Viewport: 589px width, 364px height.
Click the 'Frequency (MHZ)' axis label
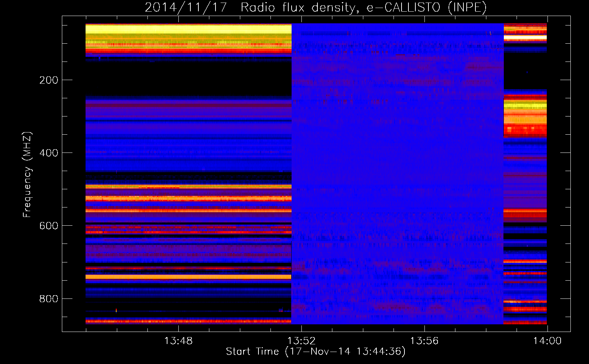pyautogui.click(x=27, y=175)
